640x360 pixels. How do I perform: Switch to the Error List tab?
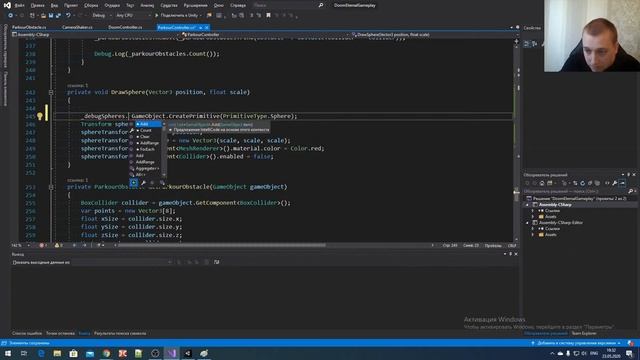27,333
